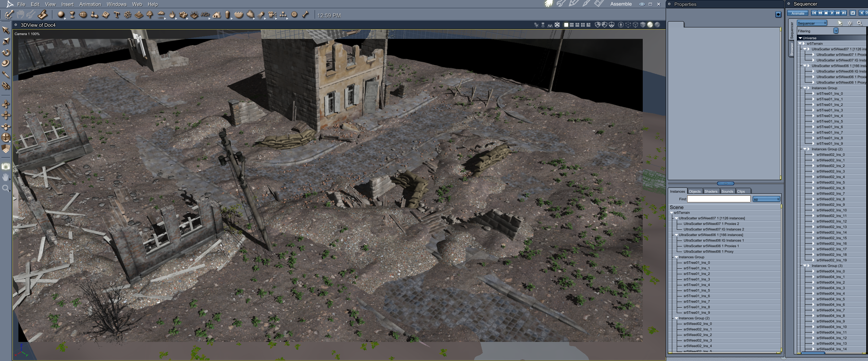Click the search magnifier in Sequencer panel
The image size is (868, 361).
pos(860,23)
